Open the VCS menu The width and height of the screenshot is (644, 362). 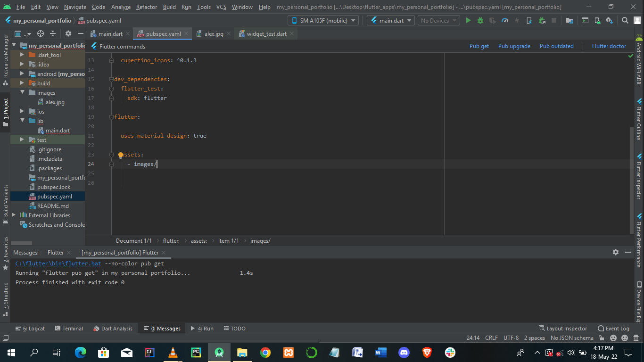pyautogui.click(x=222, y=7)
